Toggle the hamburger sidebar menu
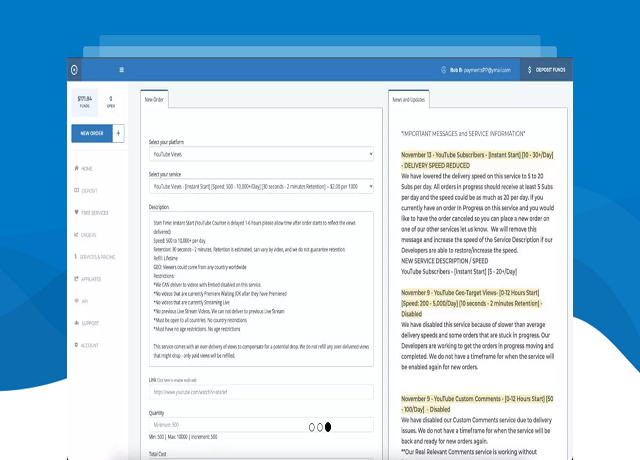Viewport: 640px width, 460px height. 122,70
